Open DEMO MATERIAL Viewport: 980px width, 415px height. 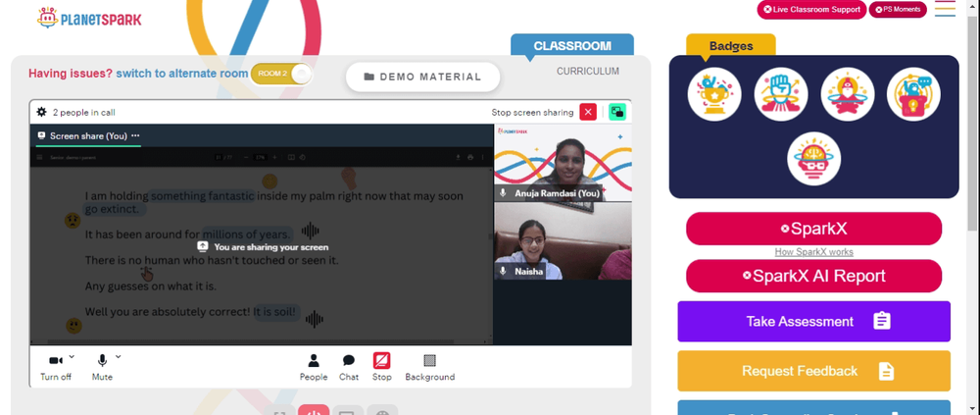coord(423,77)
